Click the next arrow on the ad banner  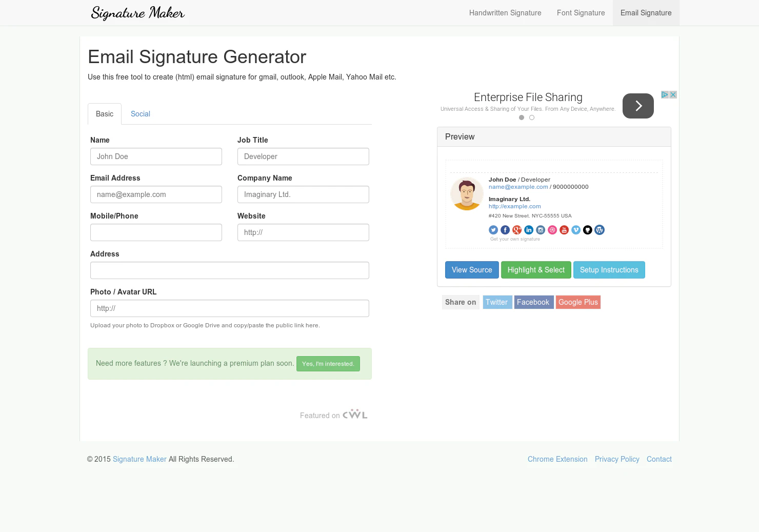[638, 106]
